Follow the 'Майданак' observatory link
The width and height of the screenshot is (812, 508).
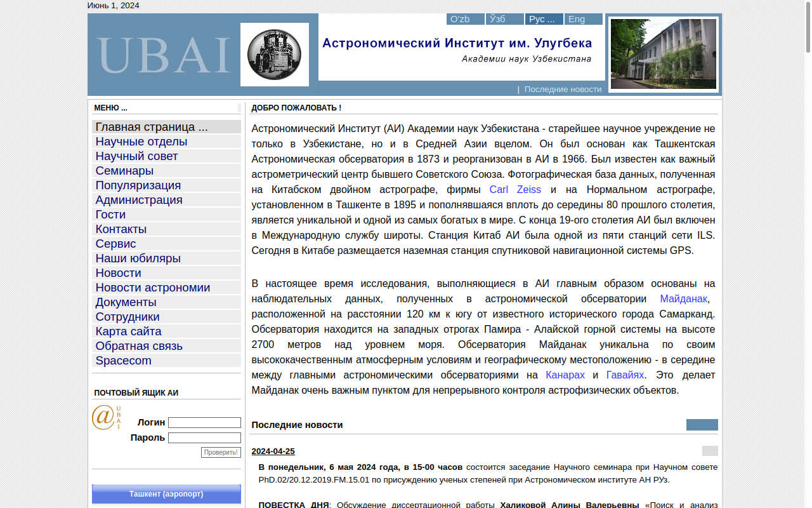coord(683,299)
